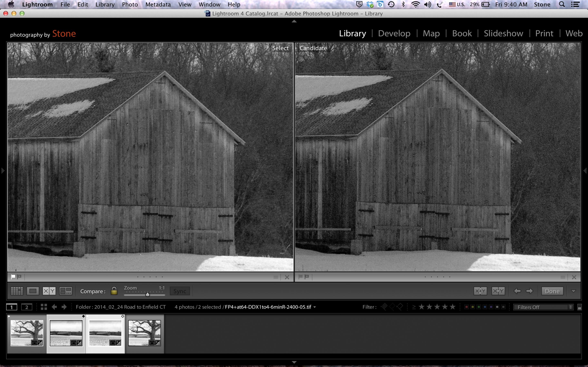Expand the left side panel
This screenshot has width=588, height=367.
pos(3,171)
